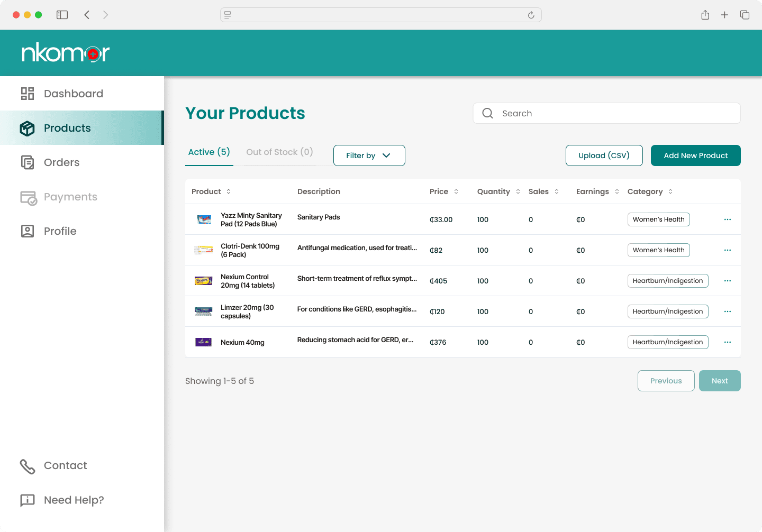
Task: Open more options for Clotri-Denk 100mg
Action: [728, 250]
